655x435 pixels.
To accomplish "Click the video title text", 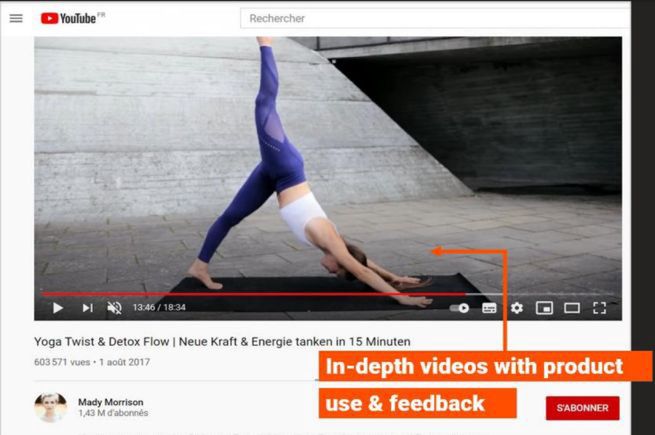I will [x=222, y=342].
